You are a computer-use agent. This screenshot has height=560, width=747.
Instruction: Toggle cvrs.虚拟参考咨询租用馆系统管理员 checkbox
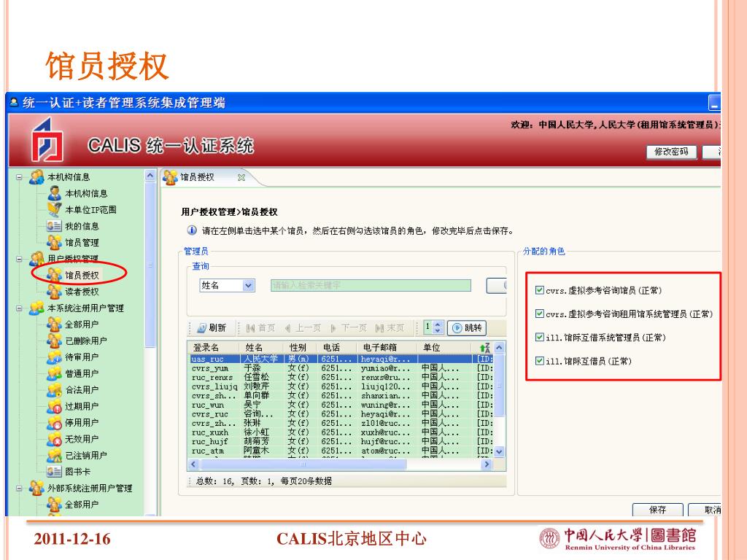pos(540,314)
